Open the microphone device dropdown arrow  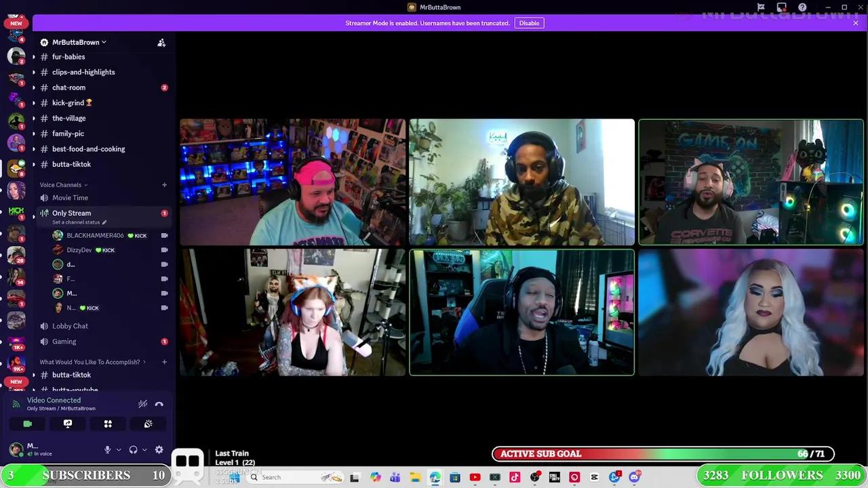119,449
